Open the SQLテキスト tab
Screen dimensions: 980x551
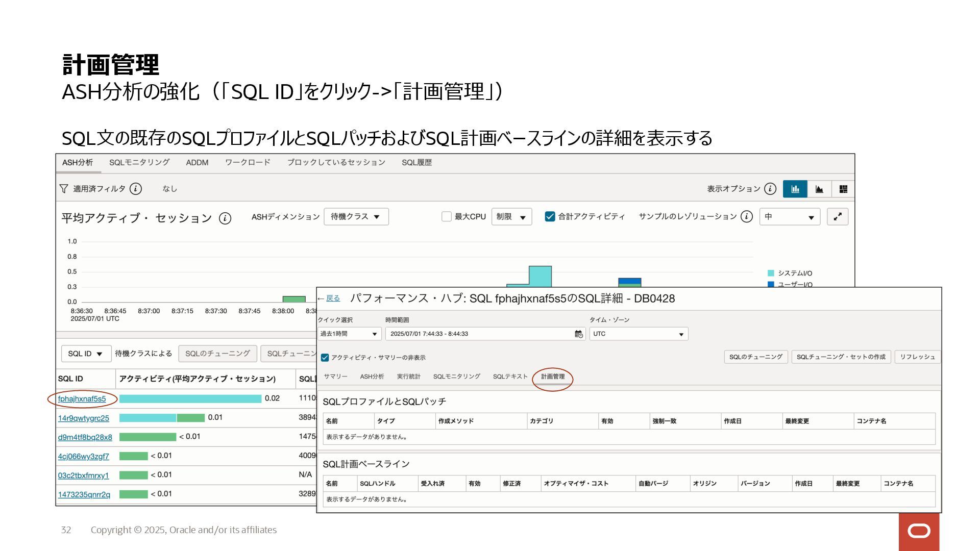tap(510, 377)
